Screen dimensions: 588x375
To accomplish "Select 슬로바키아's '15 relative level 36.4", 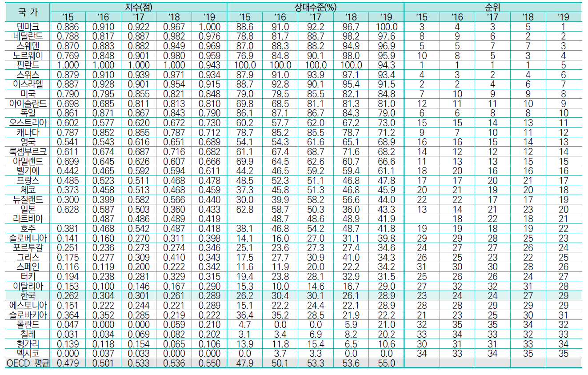I will click(x=245, y=315).
